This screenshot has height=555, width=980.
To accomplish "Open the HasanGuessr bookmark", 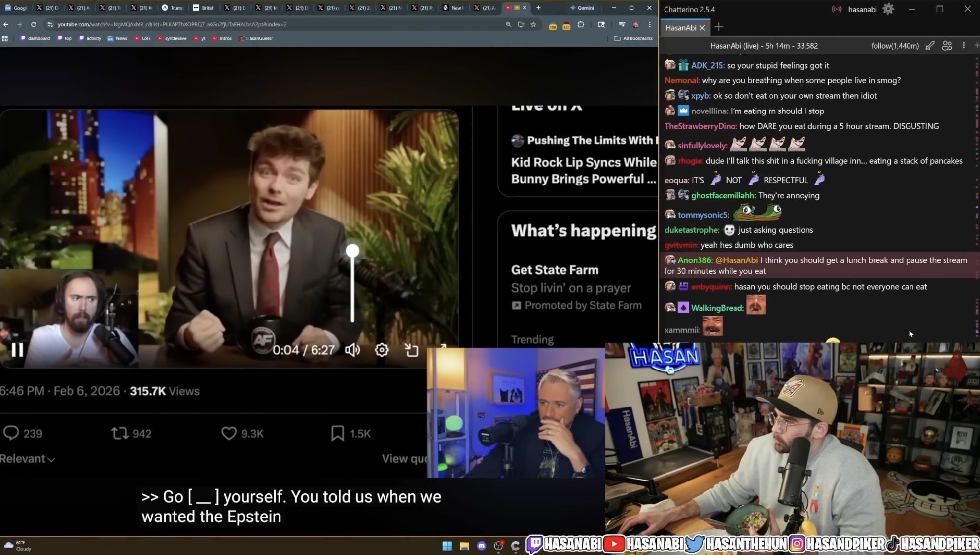I will pos(256,38).
